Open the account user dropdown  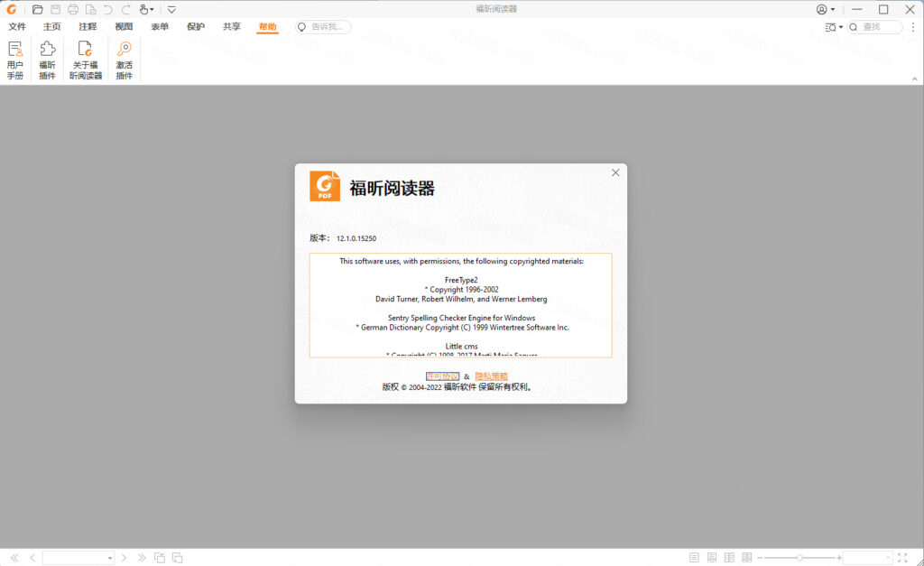coord(826,9)
